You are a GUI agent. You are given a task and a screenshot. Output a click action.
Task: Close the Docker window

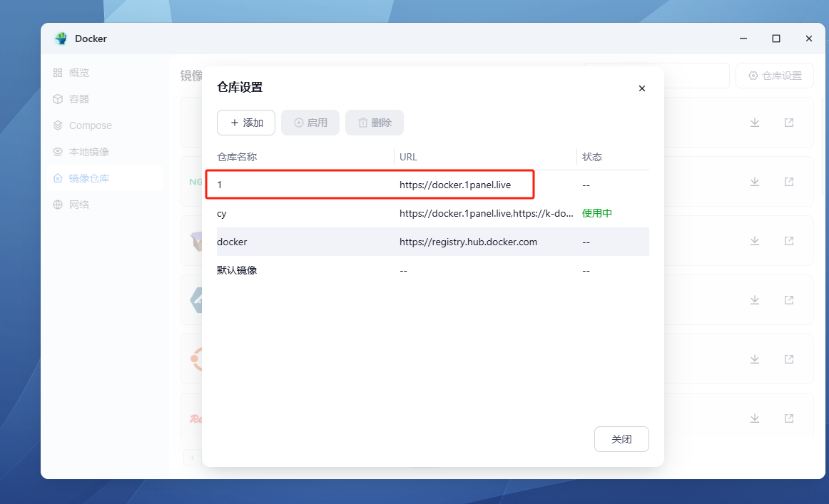[809, 38]
